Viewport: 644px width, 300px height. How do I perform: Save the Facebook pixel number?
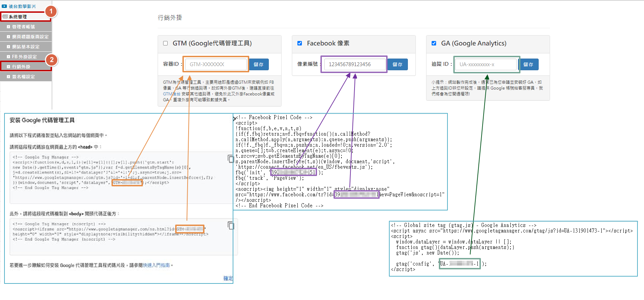(x=397, y=64)
